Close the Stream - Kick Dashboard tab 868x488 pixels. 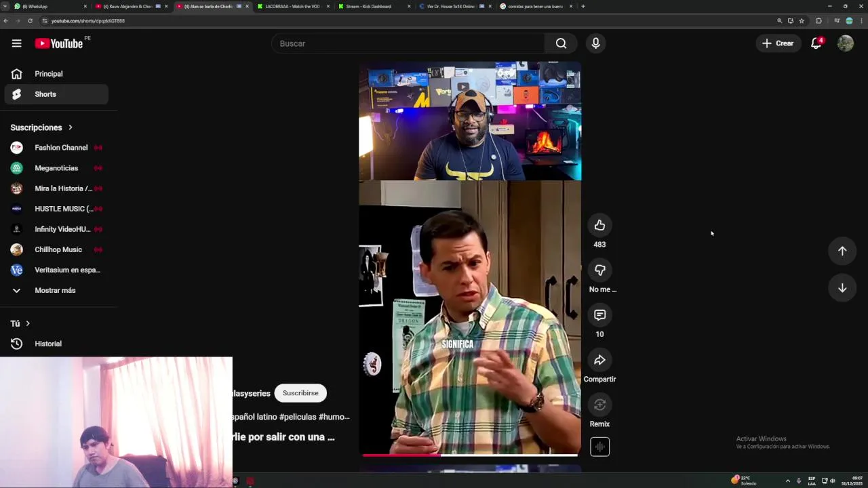pyautogui.click(x=409, y=6)
